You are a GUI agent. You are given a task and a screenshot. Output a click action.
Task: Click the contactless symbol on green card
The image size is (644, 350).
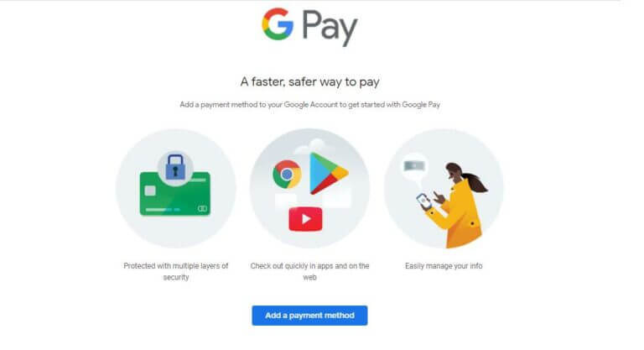(x=202, y=208)
